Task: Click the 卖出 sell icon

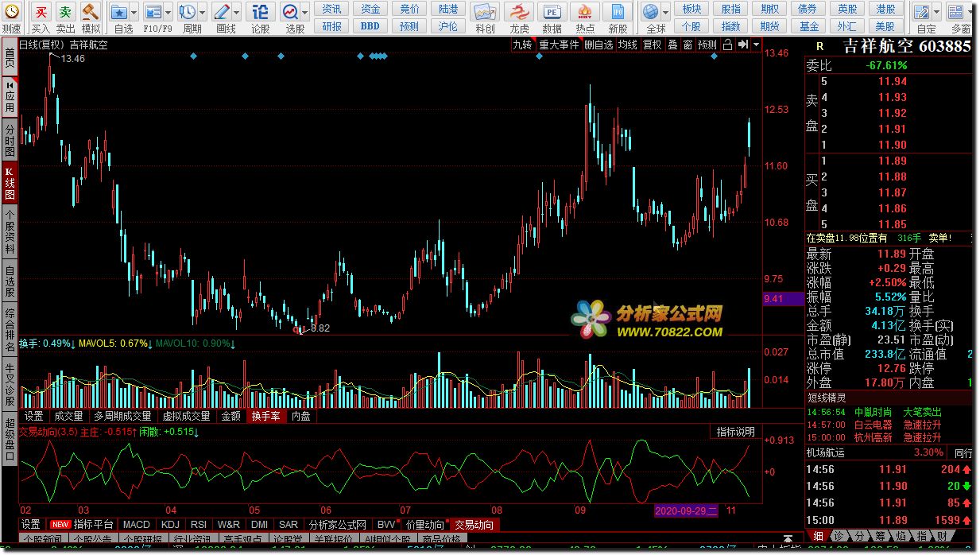Action: point(66,12)
